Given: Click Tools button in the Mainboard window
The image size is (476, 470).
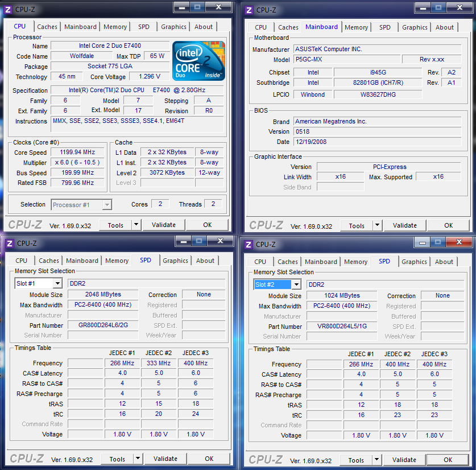Looking at the screenshot, I should point(357,226).
